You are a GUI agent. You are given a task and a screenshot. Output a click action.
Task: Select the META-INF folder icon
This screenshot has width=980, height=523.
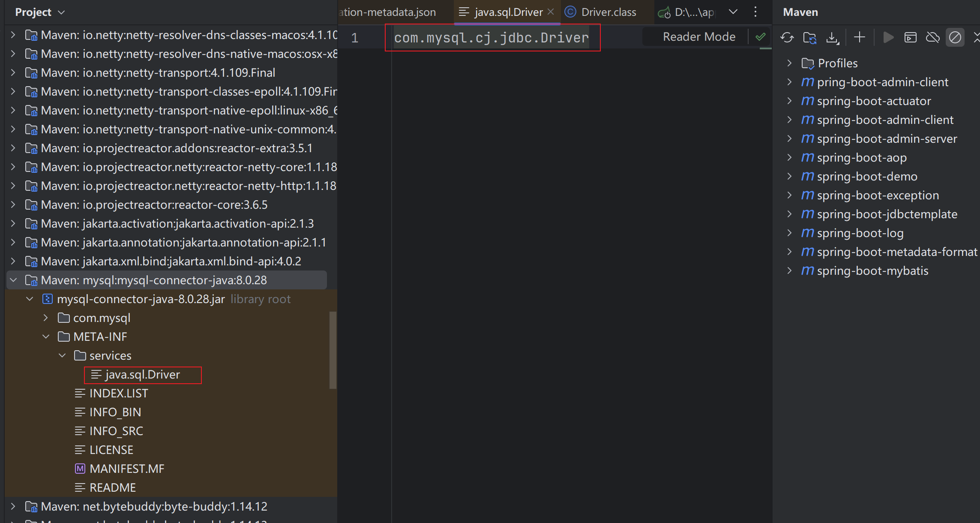(x=64, y=337)
